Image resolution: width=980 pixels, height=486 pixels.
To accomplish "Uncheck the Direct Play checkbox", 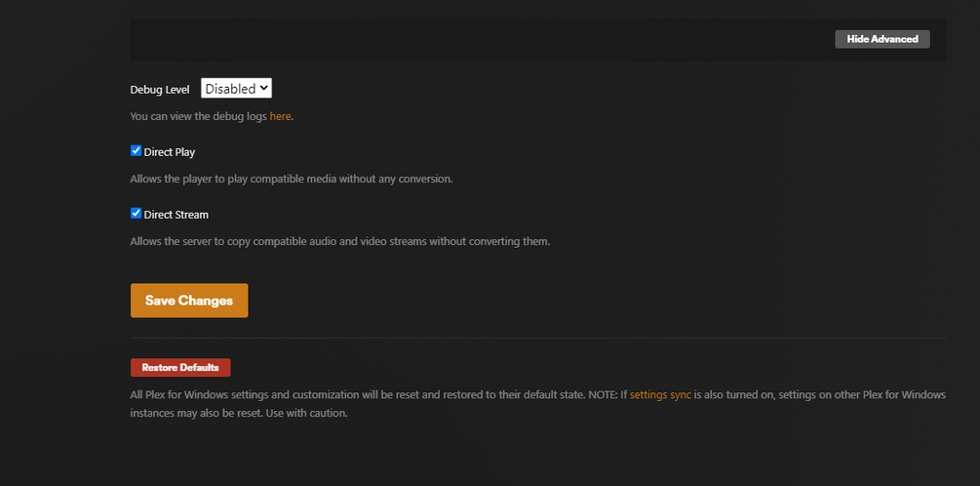I will [x=137, y=151].
